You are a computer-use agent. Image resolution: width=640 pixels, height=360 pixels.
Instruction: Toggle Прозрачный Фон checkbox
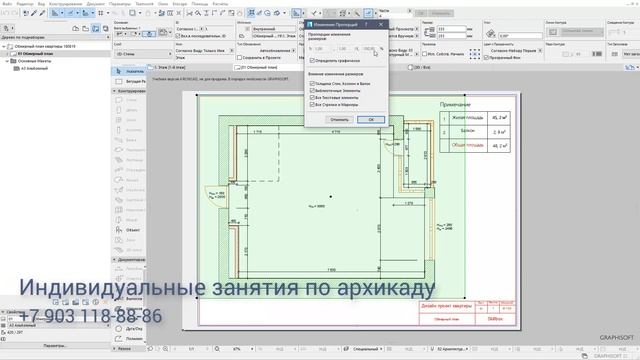[486, 58]
